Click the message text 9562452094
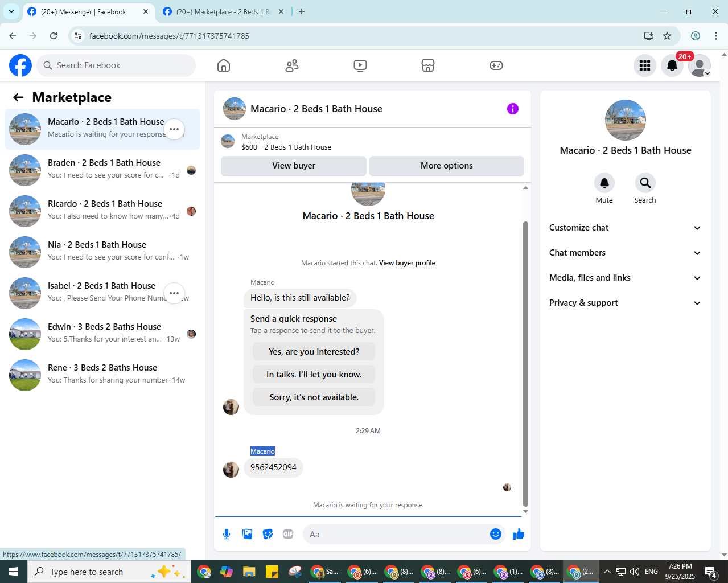The height and width of the screenshot is (583, 728). [273, 467]
